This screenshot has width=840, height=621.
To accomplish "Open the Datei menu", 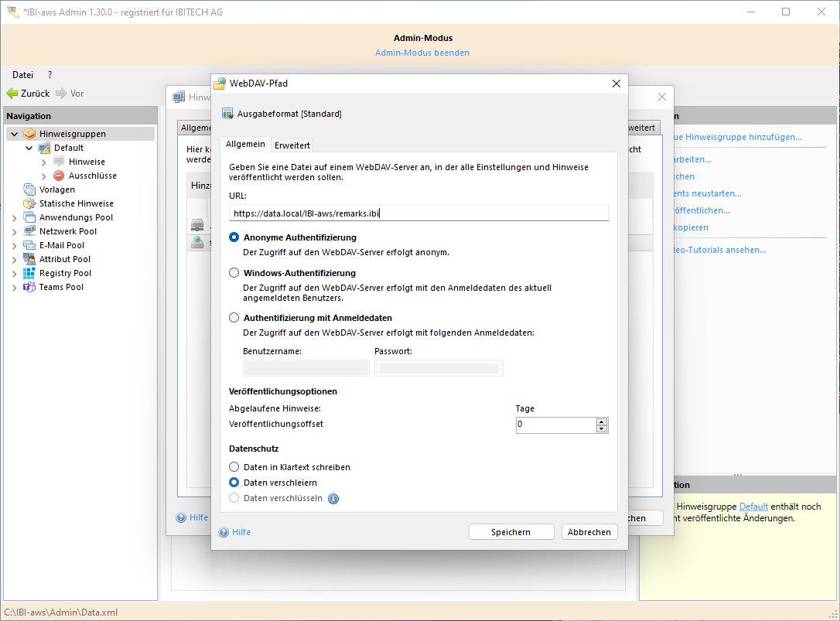I will point(22,75).
